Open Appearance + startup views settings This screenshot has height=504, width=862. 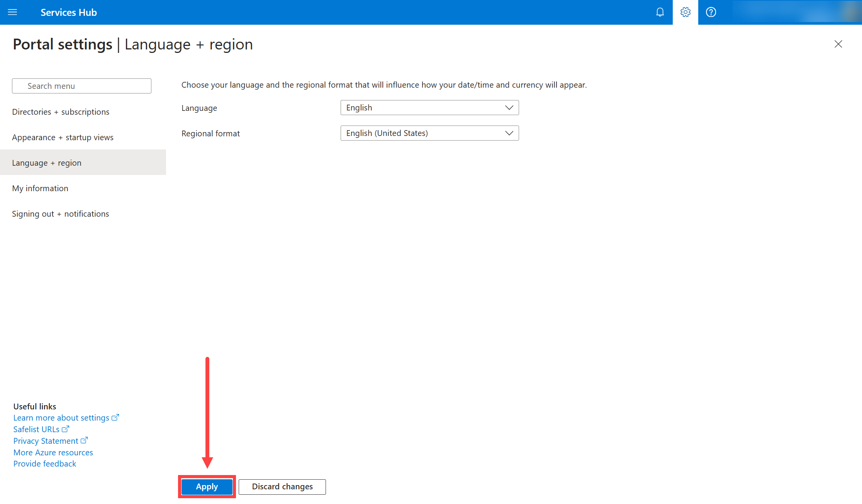[x=63, y=137]
